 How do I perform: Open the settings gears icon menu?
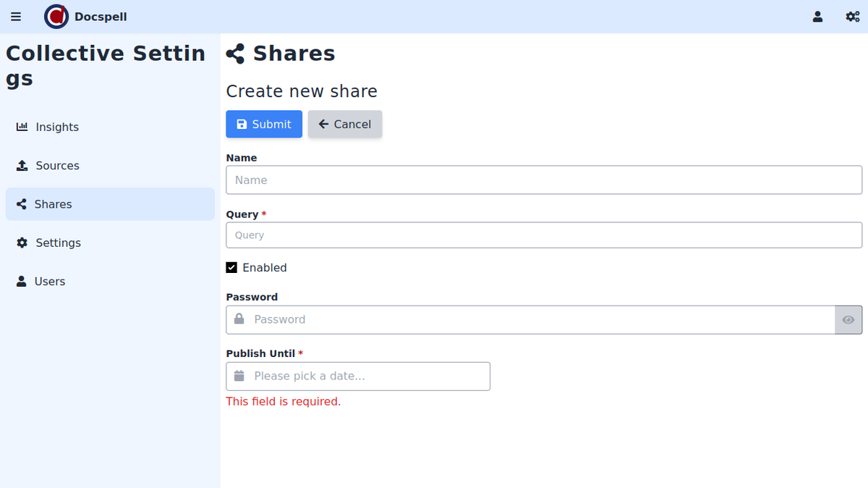[852, 17]
